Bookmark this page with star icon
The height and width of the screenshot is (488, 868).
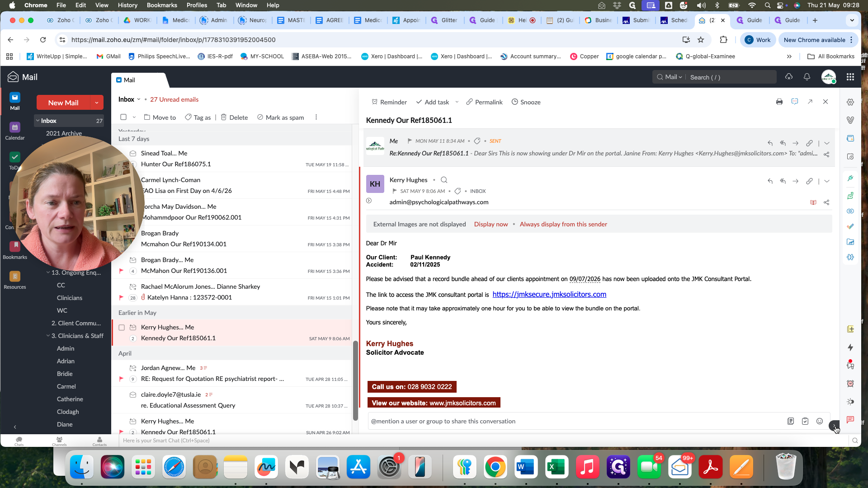pyautogui.click(x=701, y=40)
